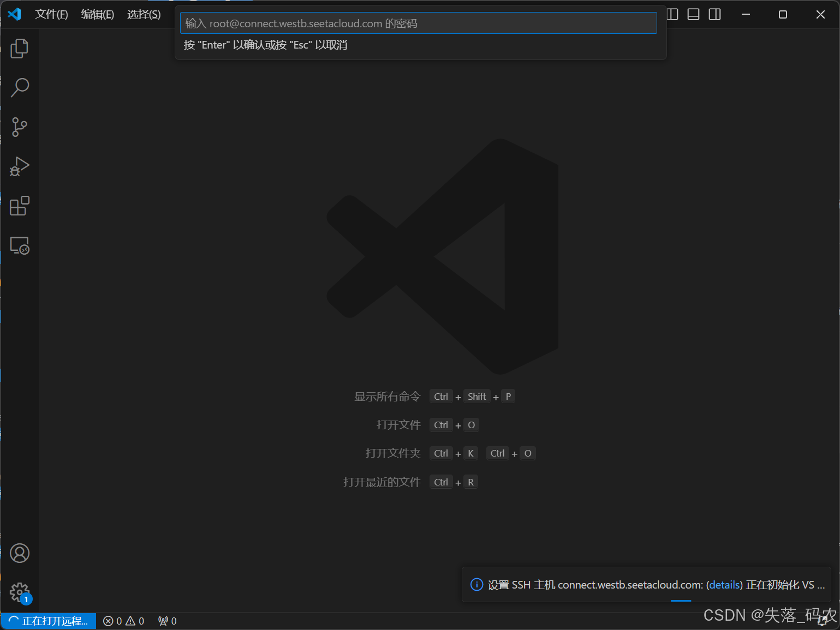Click 正在打开远程 status bar indicator
Viewport: 840px width, 630px height.
[x=49, y=621]
